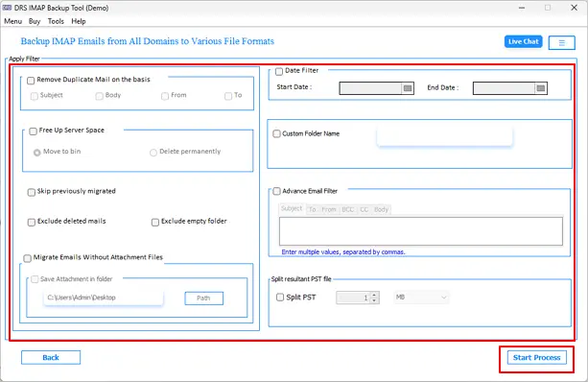Enable Migrate Emails Without Attachment Files
This screenshot has width=588, height=382.
(x=28, y=258)
